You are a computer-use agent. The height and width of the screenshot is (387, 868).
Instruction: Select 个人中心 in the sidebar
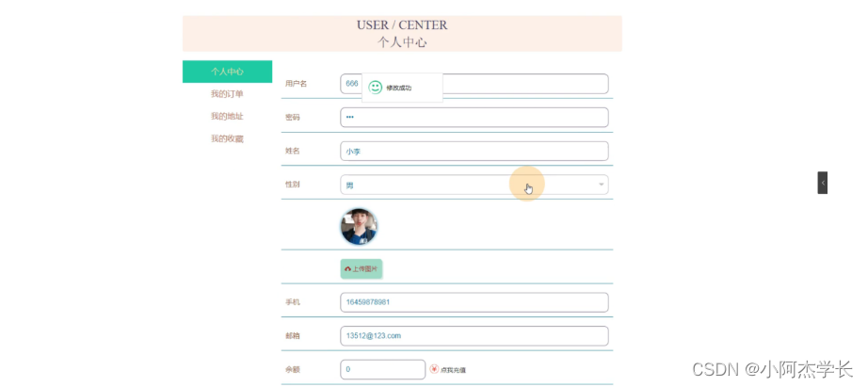(x=227, y=72)
